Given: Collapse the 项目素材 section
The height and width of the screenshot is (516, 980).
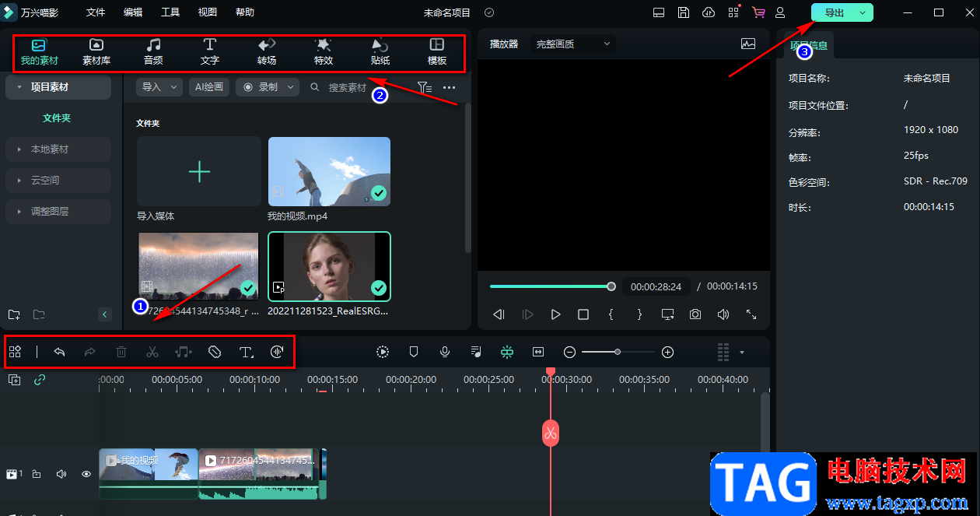Looking at the screenshot, I should 58,87.
